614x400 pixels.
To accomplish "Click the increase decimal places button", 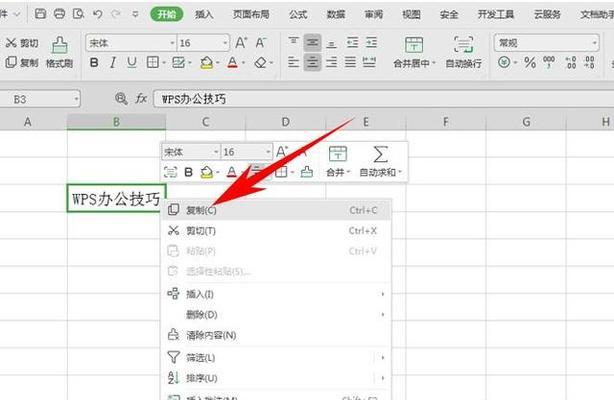I will point(571,62).
